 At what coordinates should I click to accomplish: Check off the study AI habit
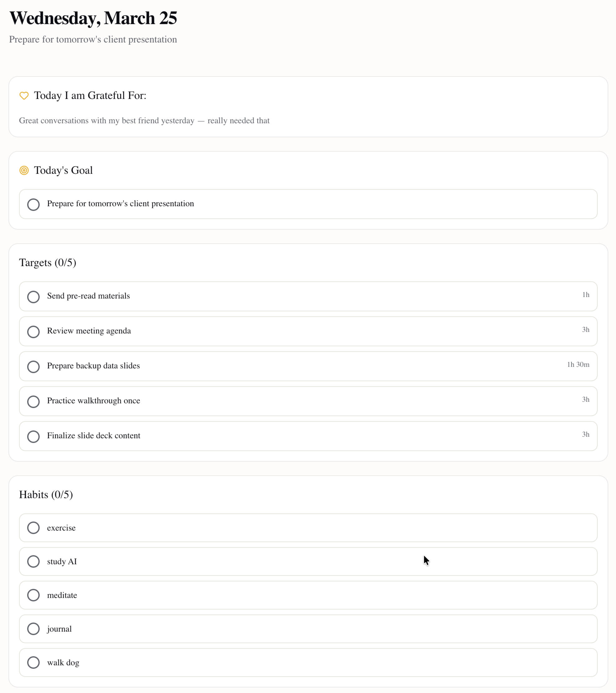point(33,561)
